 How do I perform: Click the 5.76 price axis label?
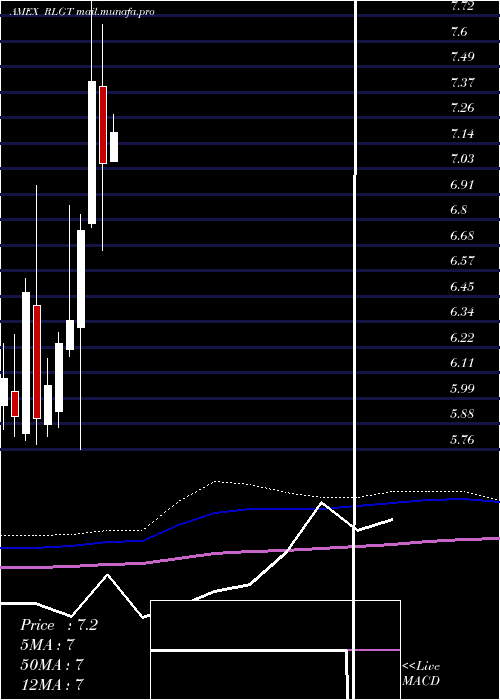462,440
